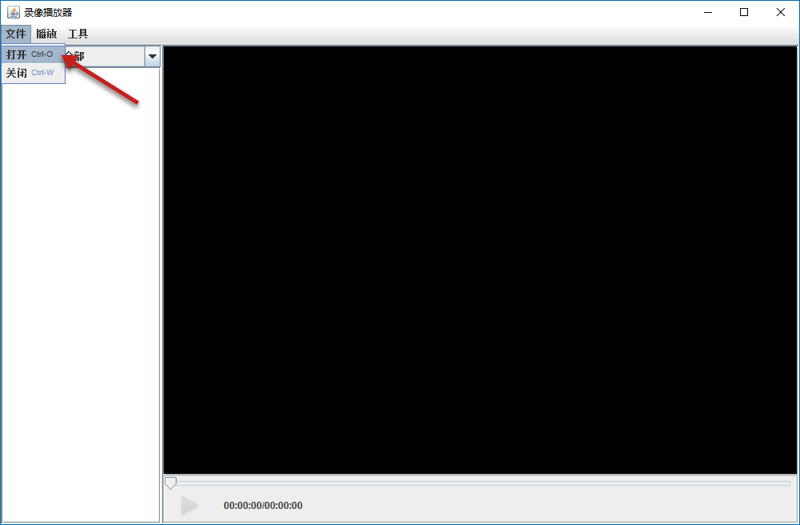Viewport: 800px width, 525px height.
Task: Click the play button below the video
Action: 189,506
